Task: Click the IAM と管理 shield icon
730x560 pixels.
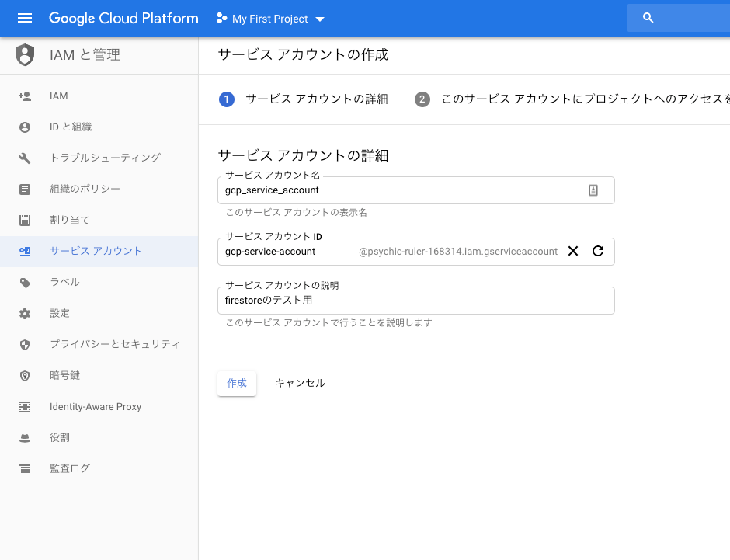Action: pos(25,55)
